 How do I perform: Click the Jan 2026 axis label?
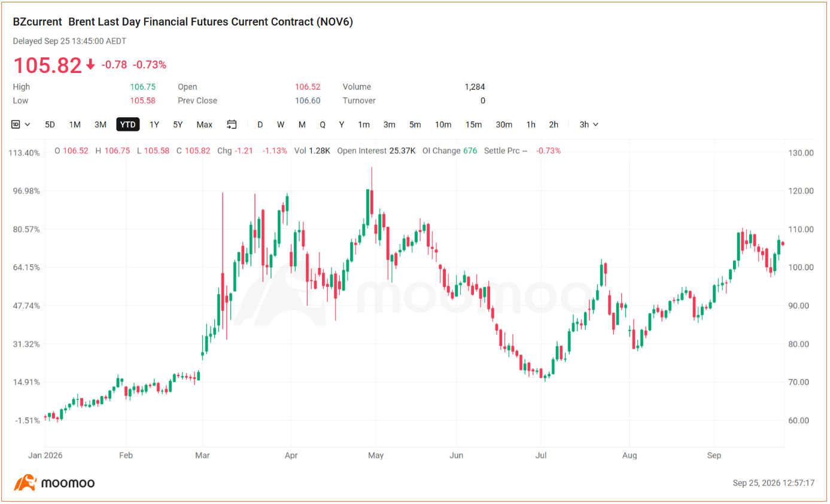tap(45, 456)
